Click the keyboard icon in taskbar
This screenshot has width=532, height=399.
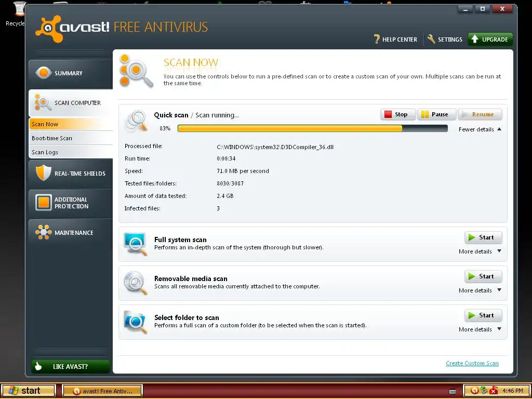[x=453, y=391]
